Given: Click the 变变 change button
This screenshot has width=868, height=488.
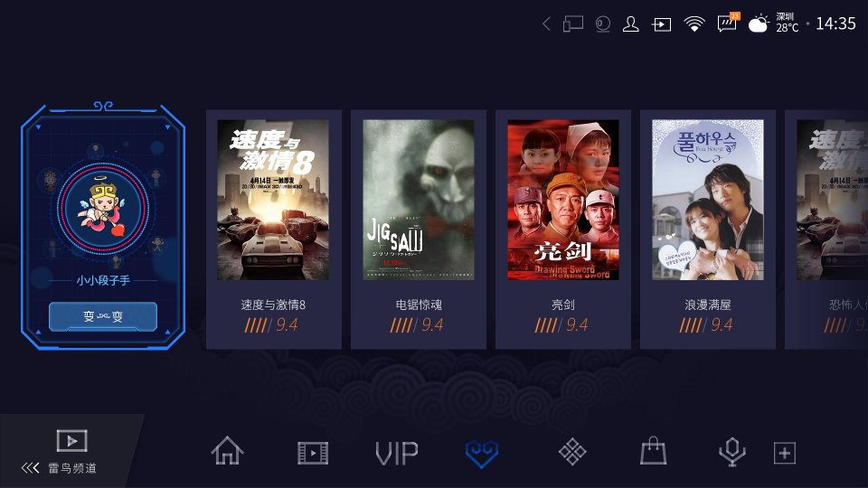Looking at the screenshot, I should click(x=103, y=316).
